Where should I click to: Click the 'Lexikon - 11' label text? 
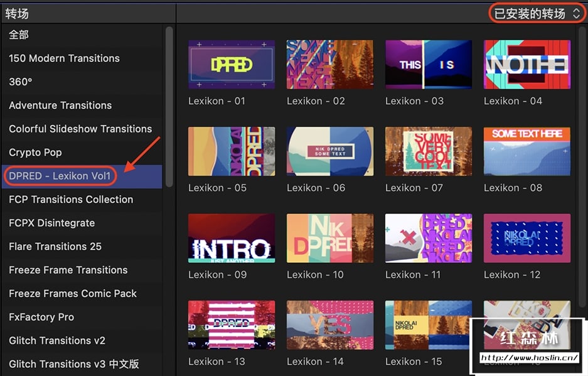tap(413, 275)
